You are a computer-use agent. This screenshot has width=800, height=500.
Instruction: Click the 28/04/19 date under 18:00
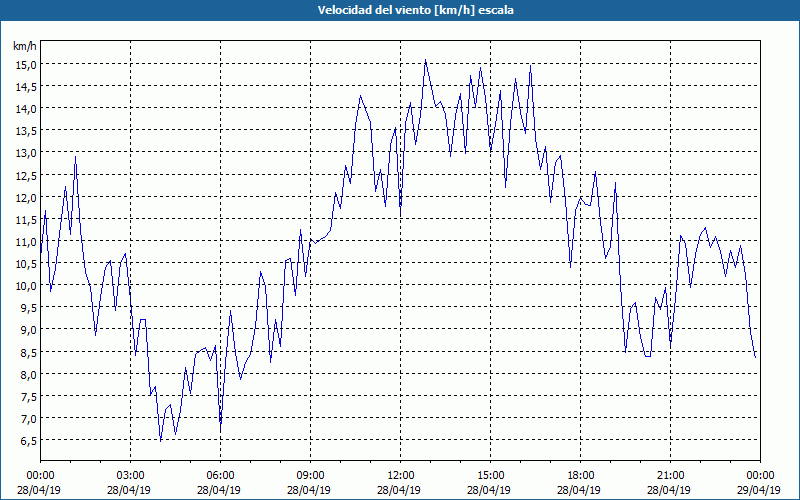(579, 490)
